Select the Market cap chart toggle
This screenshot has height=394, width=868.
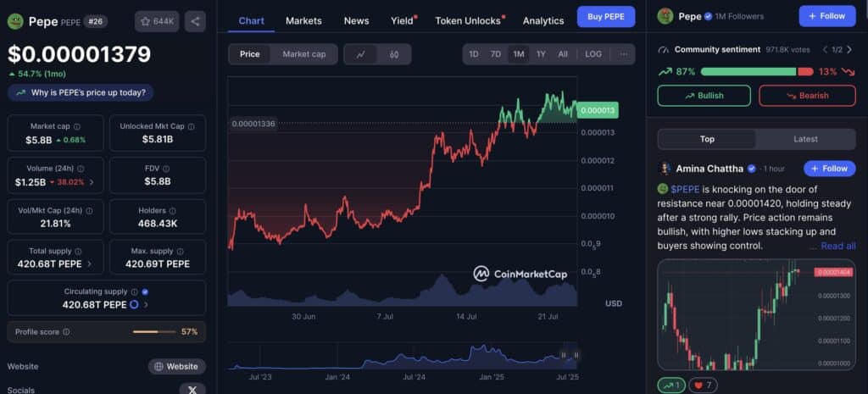(304, 54)
